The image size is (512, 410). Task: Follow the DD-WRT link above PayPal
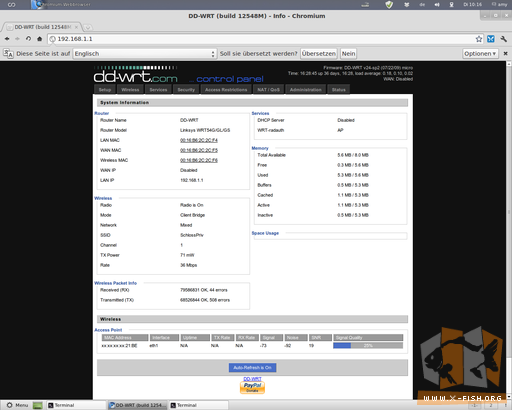(x=252, y=379)
